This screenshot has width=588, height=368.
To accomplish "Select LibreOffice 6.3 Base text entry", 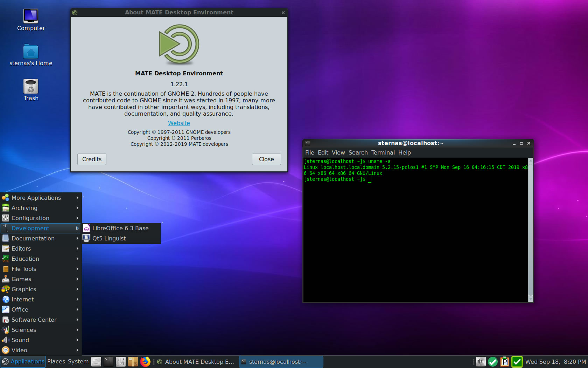I will (x=120, y=228).
